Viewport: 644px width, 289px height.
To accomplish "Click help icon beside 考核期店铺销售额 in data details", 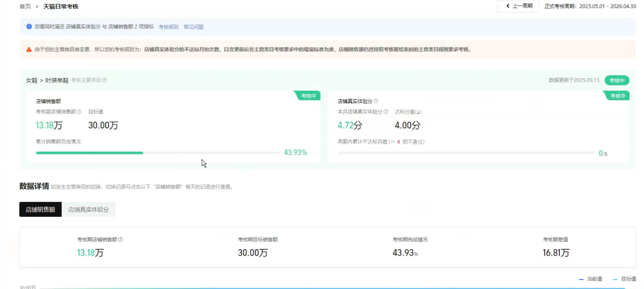I will click(x=121, y=239).
